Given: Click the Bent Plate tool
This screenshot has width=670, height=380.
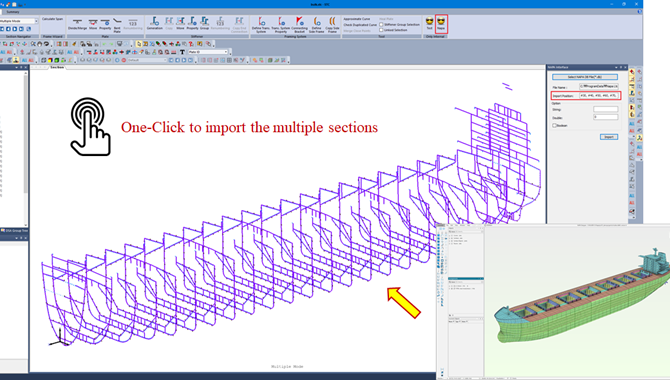Looking at the screenshot, I should (117, 25).
